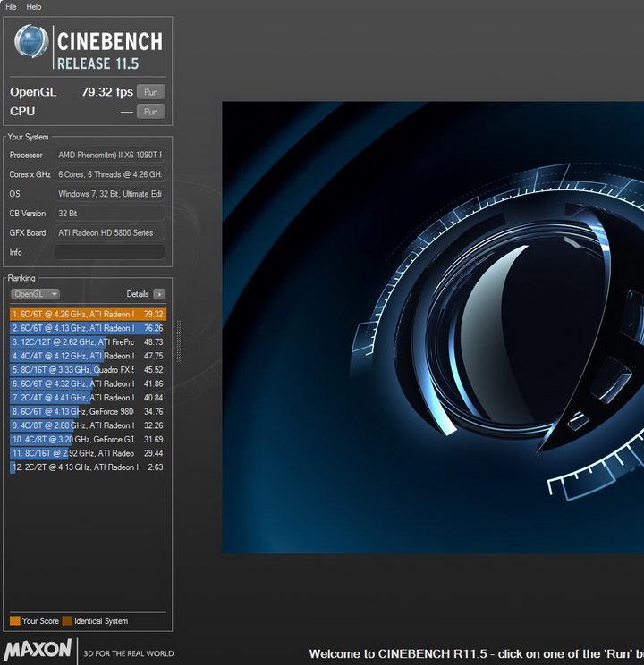Click the CB Version field 32 Bit
Screen dimensions: 644x665
[109, 214]
